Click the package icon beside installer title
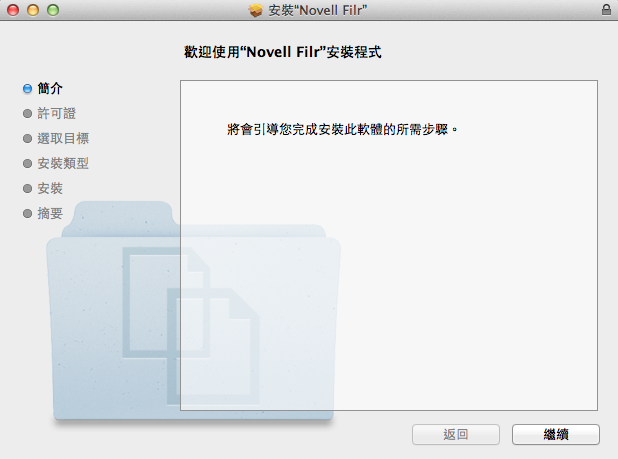 pyautogui.click(x=255, y=10)
